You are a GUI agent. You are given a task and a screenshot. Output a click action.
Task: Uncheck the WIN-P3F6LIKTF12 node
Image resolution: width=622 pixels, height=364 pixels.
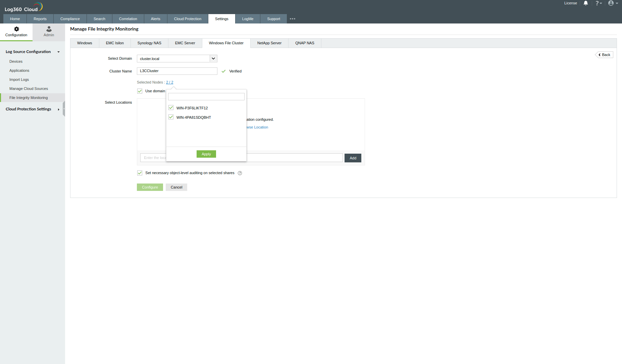pos(171,107)
